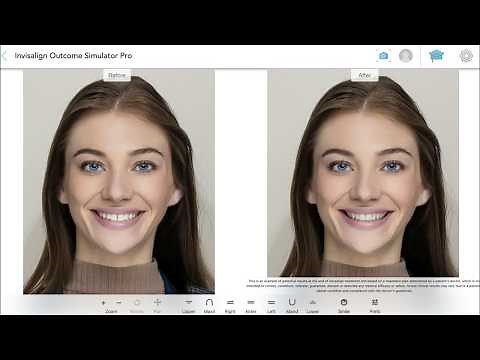The image size is (480, 360).
Task: Switch to the Anterior view
Action: [x=251, y=306]
